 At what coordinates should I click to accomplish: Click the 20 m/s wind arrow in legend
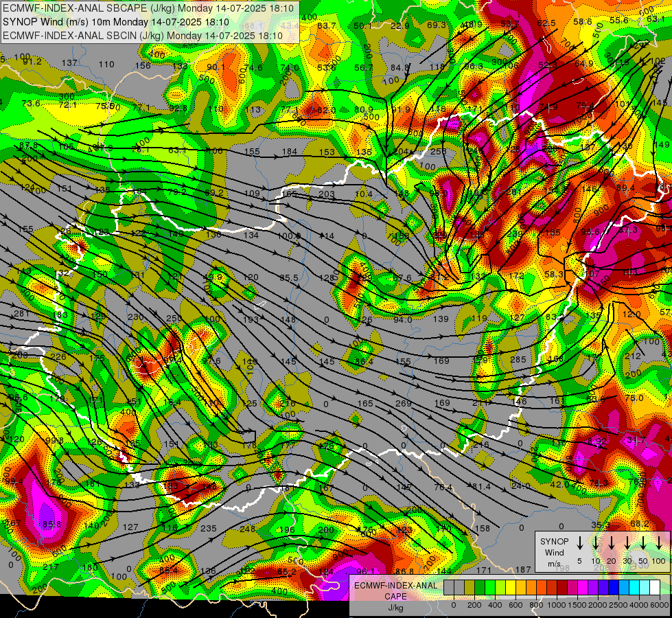click(x=612, y=542)
